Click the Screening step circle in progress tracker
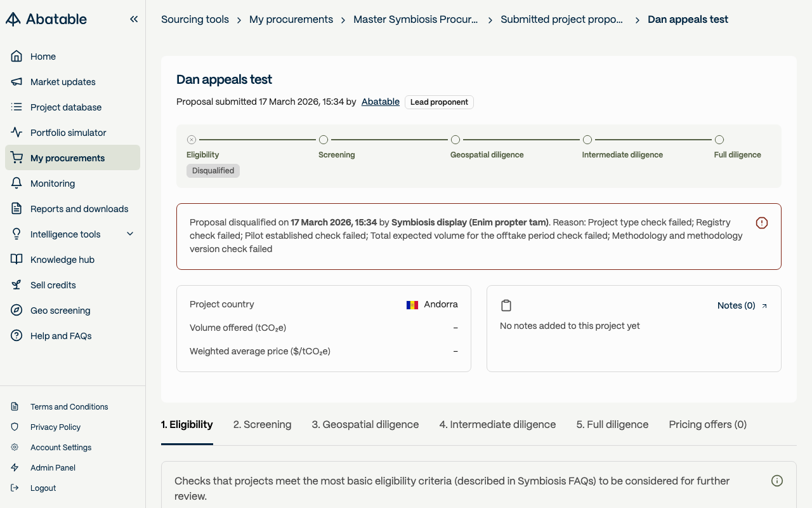Screen dimensions: 812x508 point(324,140)
